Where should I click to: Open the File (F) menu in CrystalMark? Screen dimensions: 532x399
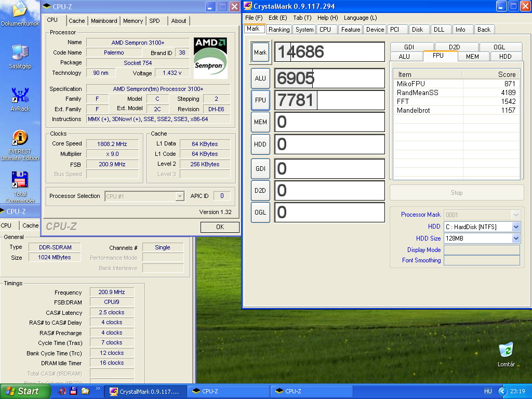point(254,18)
